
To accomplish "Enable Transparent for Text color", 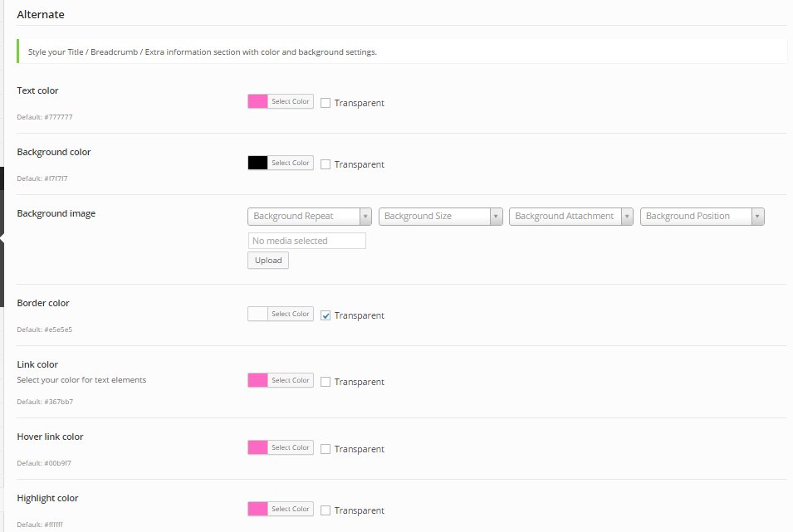I will [326, 103].
